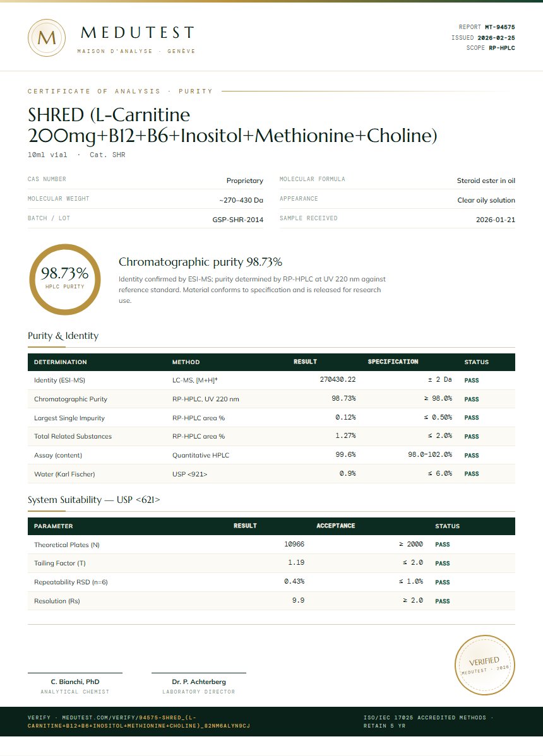Click signature name C. Bianchi, PhD

pos(75,682)
